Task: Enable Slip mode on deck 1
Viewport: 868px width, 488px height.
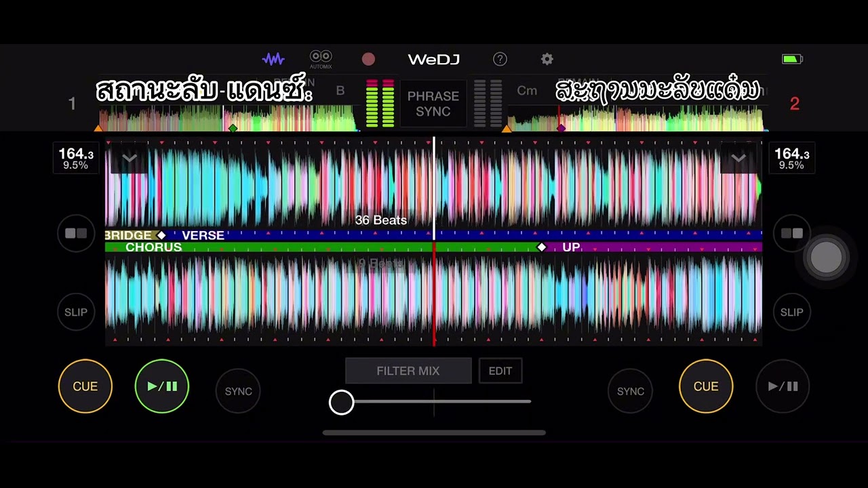Action: click(76, 312)
